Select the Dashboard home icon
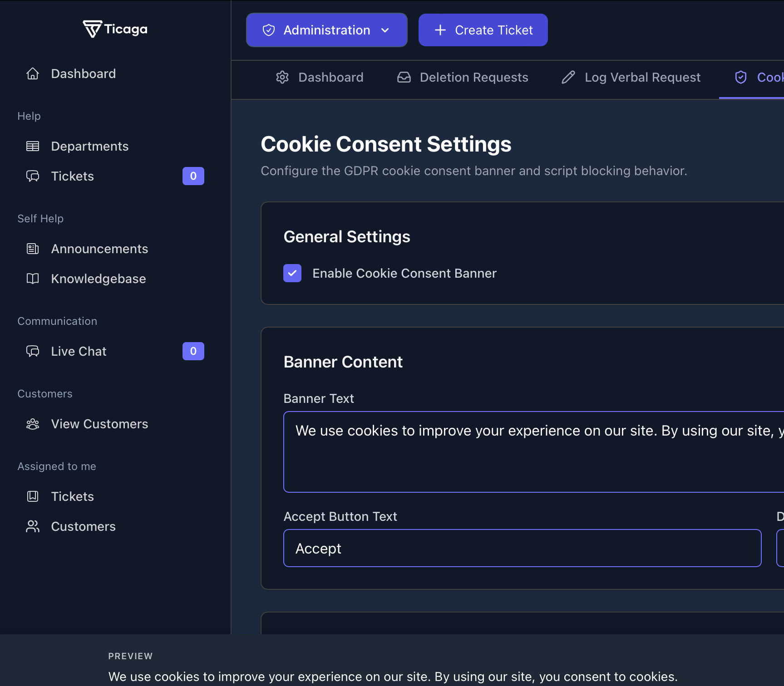Viewport: 784px width, 686px height. pos(32,73)
